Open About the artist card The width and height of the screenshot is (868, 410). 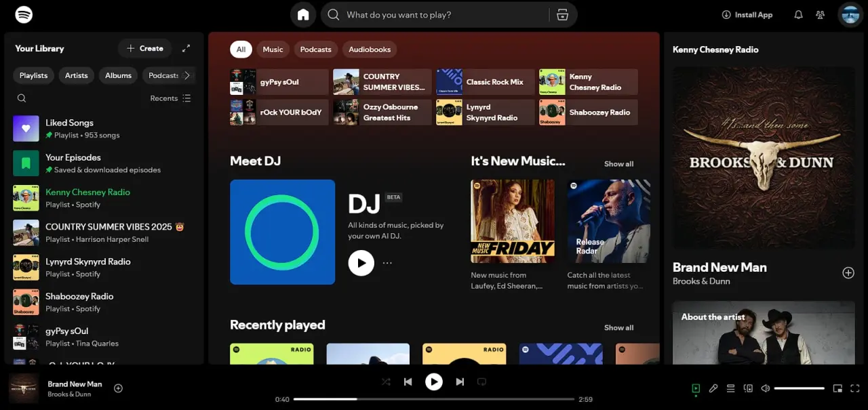(x=764, y=333)
